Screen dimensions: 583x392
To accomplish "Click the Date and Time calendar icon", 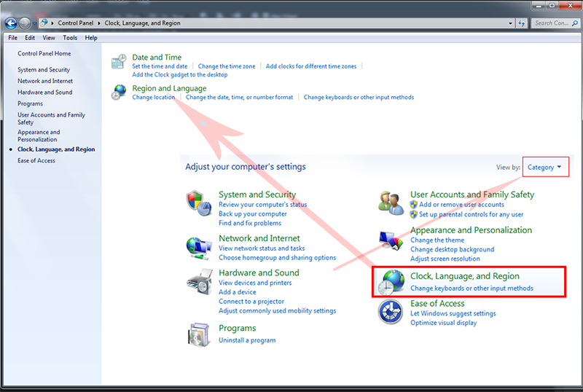I will (119, 62).
